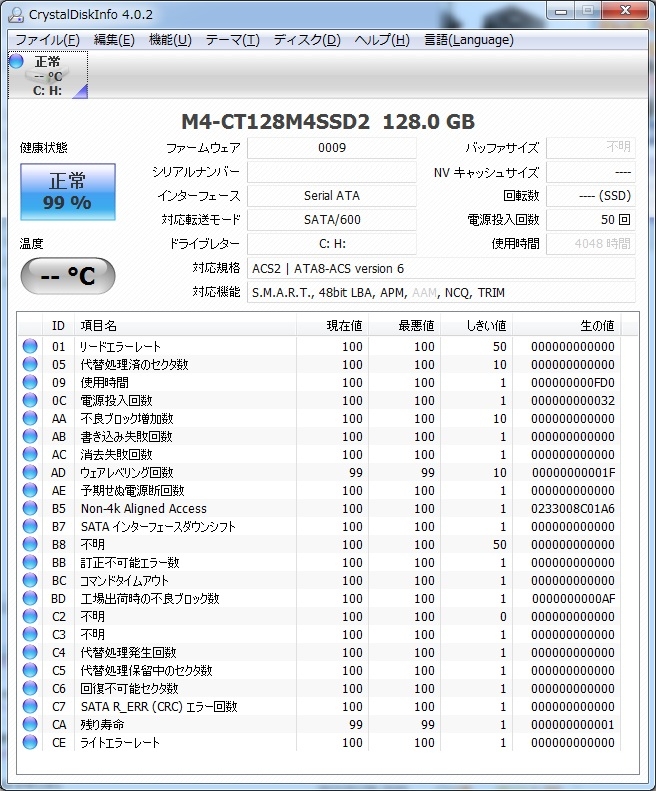
Task: Click status orb for ID C3 row
Action: (x=30, y=634)
